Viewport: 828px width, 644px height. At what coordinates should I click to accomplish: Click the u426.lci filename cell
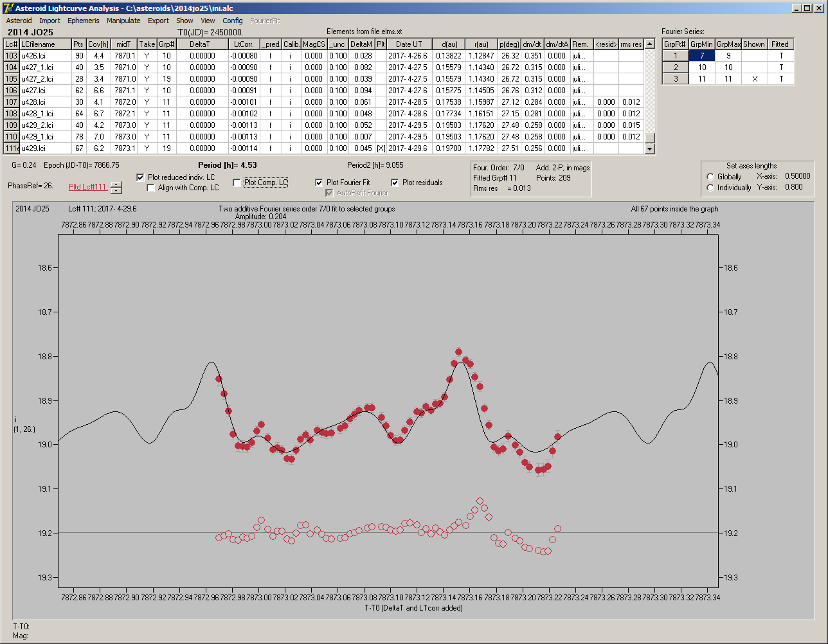[x=45, y=56]
